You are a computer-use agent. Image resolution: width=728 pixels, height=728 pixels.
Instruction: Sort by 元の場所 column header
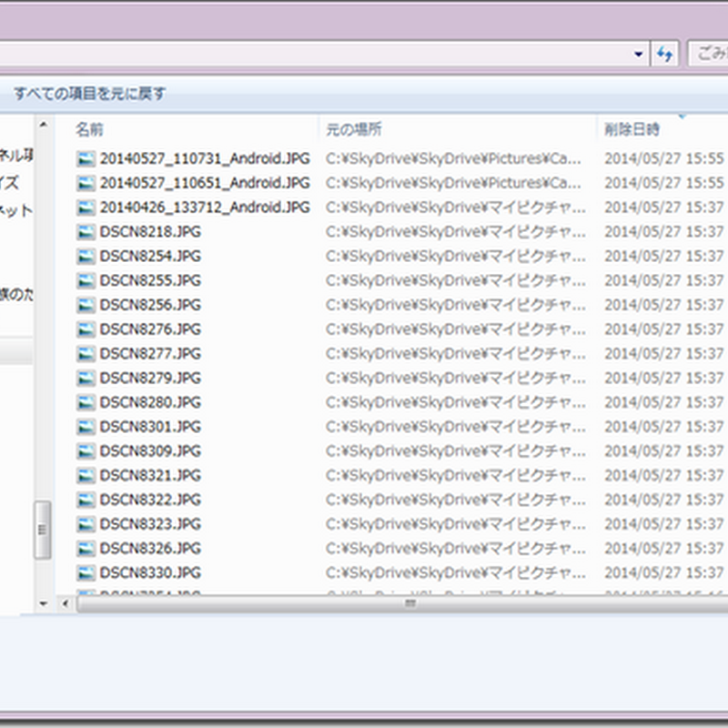tap(354, 129)
